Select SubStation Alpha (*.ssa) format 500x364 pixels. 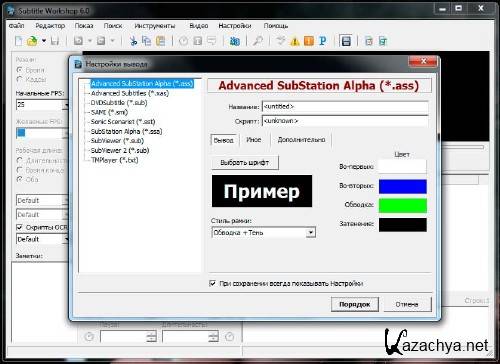[127, 131]
